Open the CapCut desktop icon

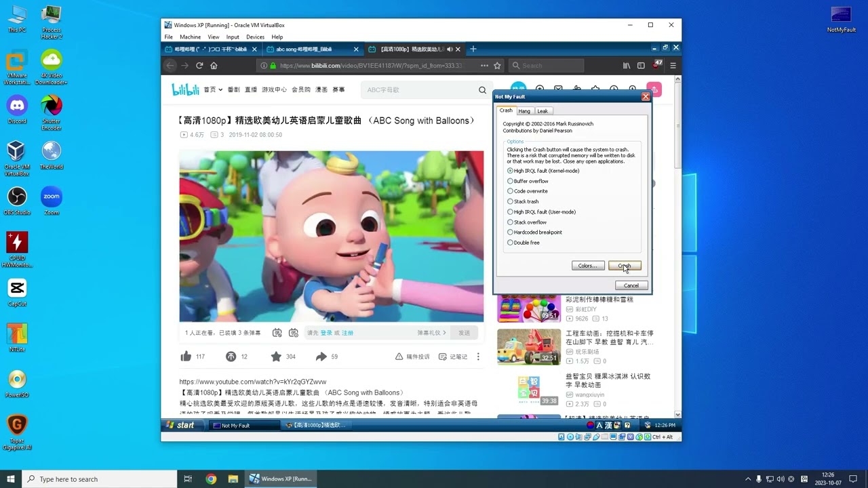click(x=17, y=293)
